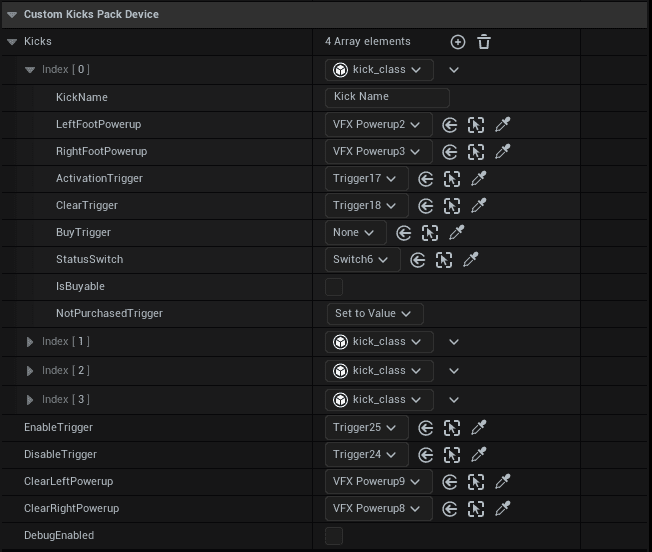Select EnableTrigger actor in viewport icon
Viewport: 652px width, 552px height.
click(x=452, y=428)
